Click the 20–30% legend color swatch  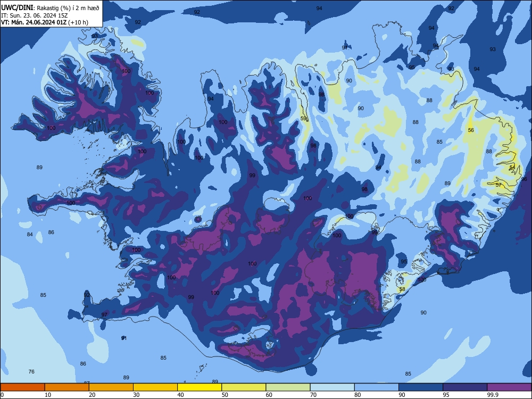tap(111, 387)
